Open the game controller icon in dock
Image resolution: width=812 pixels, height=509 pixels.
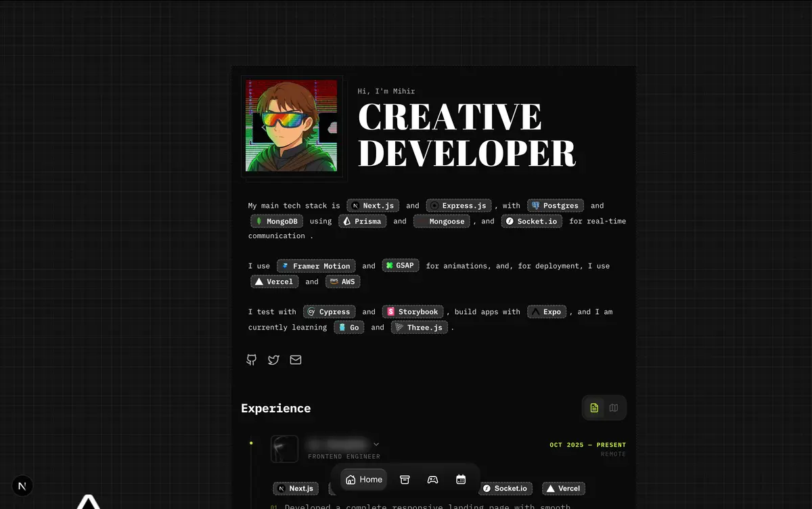pos(432,479)
